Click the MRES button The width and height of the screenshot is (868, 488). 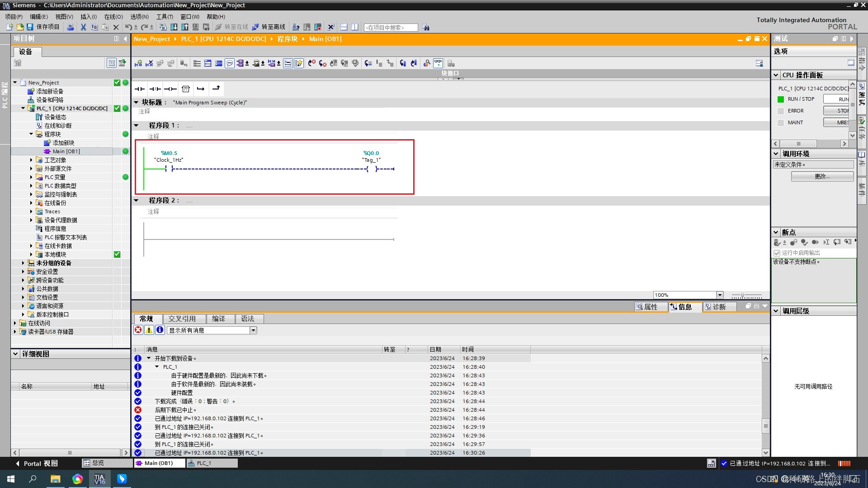pos(836,122)
